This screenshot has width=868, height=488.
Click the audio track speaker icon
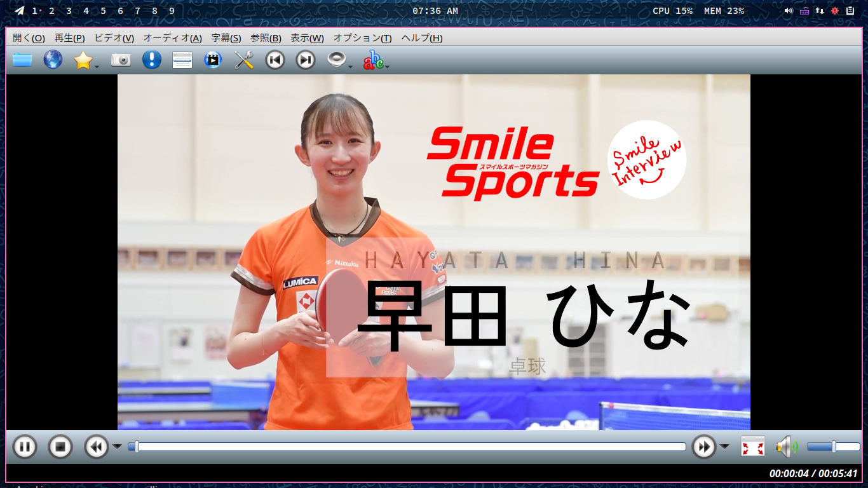[x=336, y=59]
